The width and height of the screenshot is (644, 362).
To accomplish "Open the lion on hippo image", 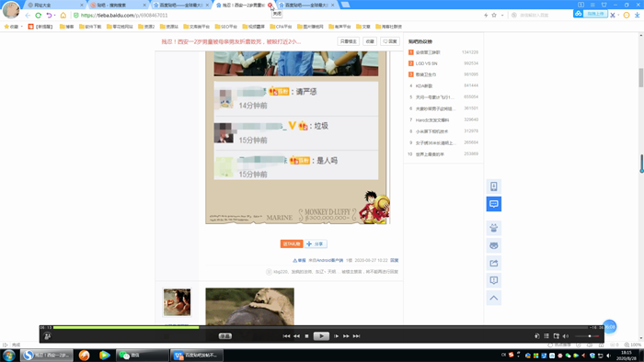I will click(249, 307).
